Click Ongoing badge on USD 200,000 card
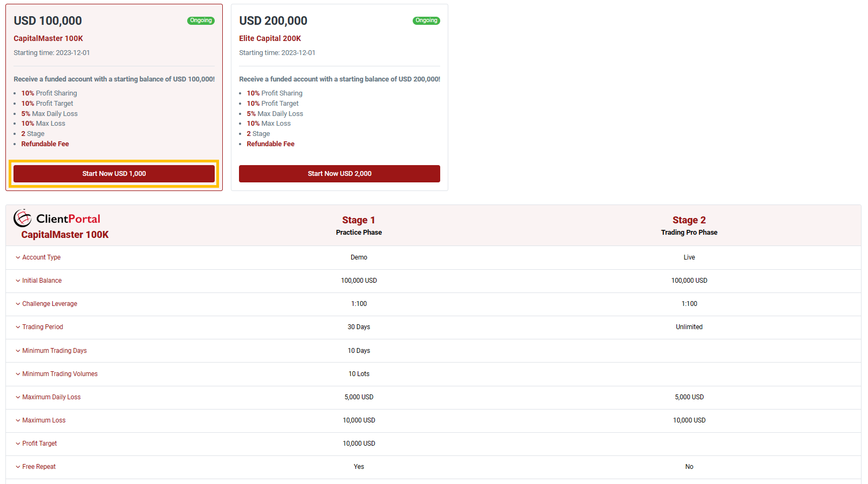This screenshot has height=484, width=868. click(426, 21)
